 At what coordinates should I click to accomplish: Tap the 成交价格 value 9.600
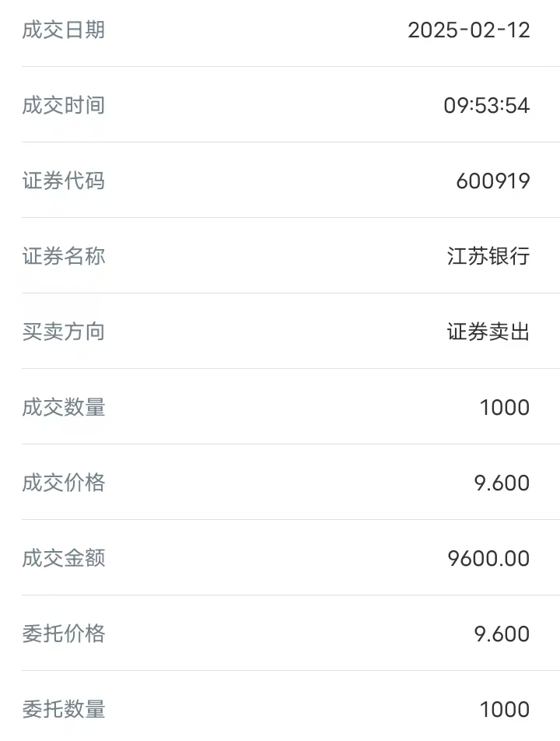502,483
